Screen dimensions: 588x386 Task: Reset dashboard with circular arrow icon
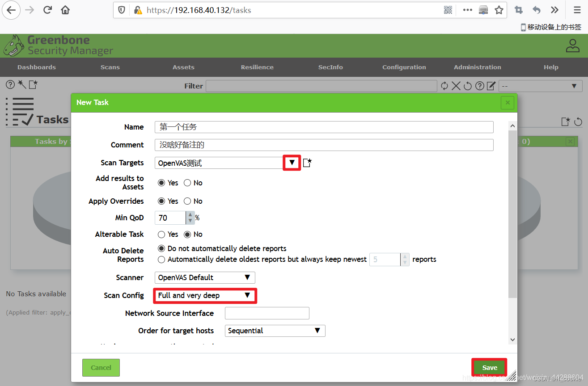point(578,122)
